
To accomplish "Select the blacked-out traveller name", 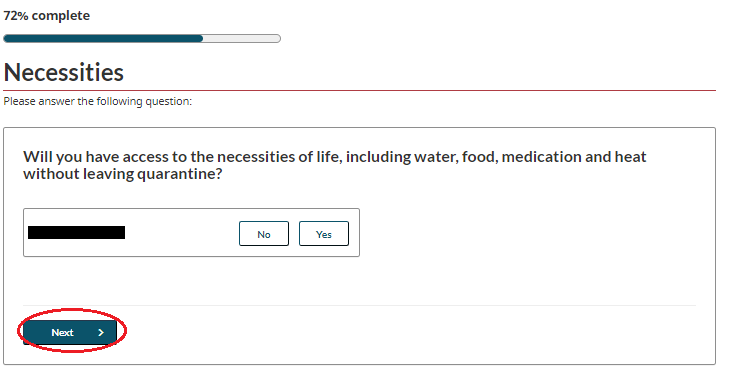I will (x=76, y=233).
